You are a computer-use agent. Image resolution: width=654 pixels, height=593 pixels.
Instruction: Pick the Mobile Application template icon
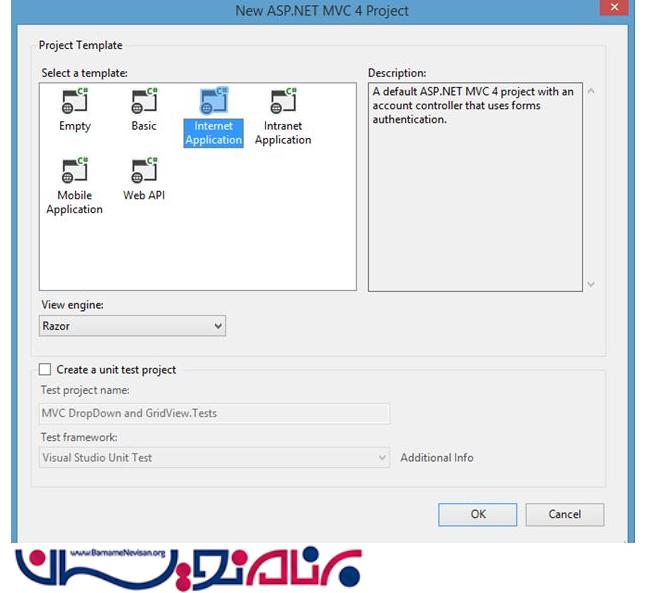[75, 170]
